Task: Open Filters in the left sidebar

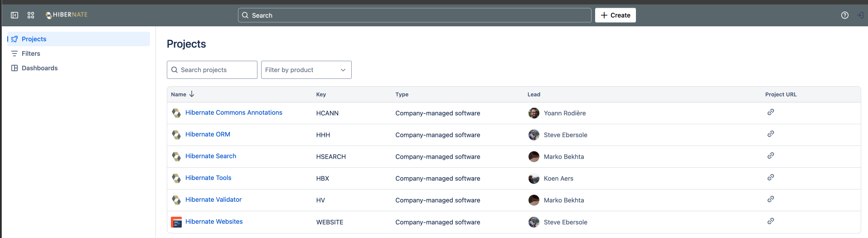Action: (x=31, y=53)
